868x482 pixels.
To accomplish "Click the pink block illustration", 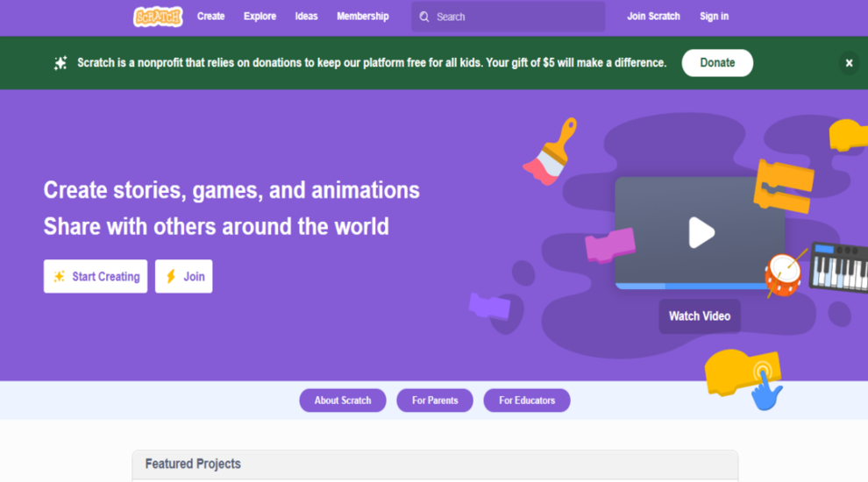I will click(610, 245).
